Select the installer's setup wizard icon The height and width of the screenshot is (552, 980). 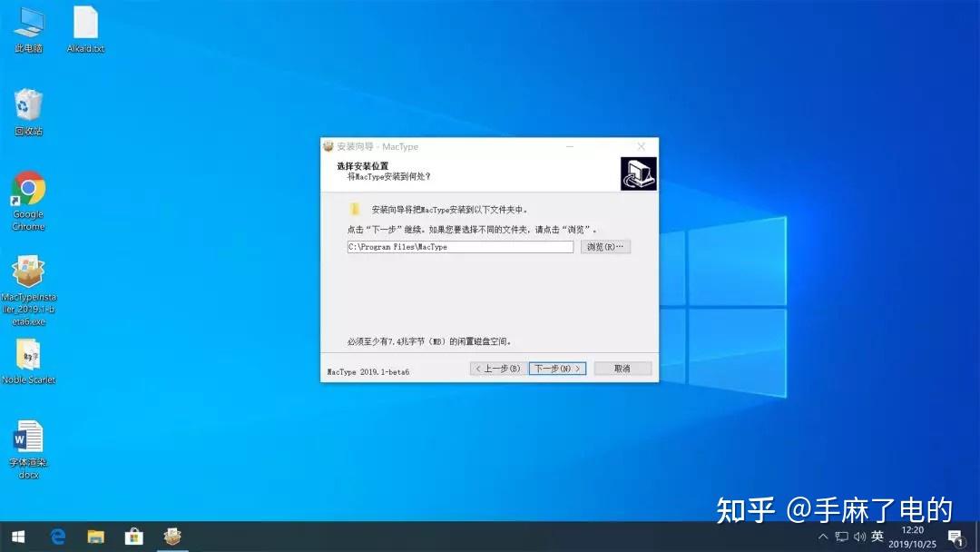pos(639,172)
